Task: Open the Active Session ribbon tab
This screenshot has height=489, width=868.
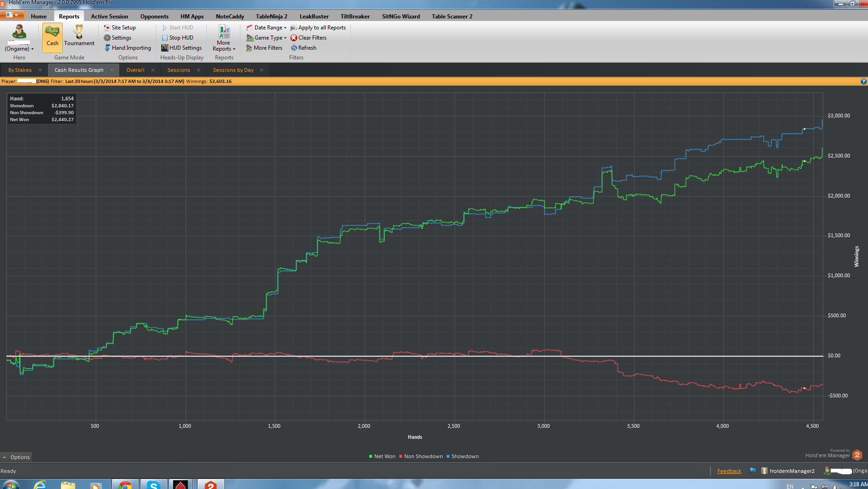Action: (x=110, y=17)
